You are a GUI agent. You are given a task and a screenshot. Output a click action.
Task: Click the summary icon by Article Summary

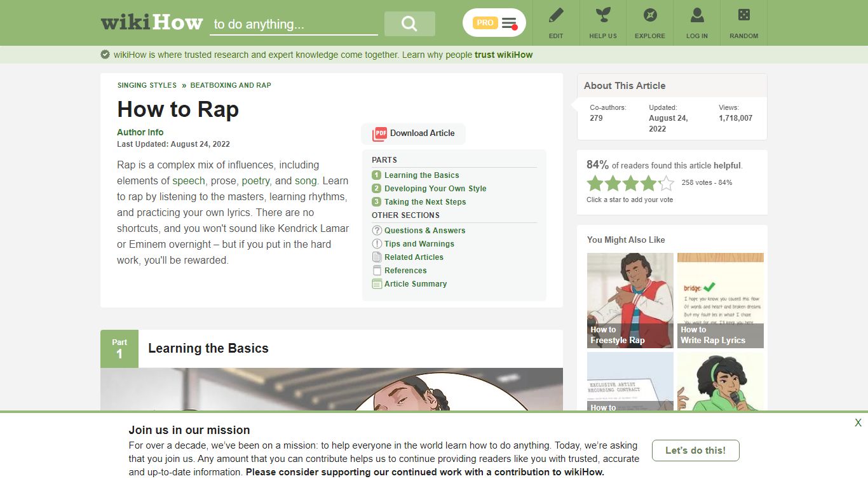tap(377, 284)
